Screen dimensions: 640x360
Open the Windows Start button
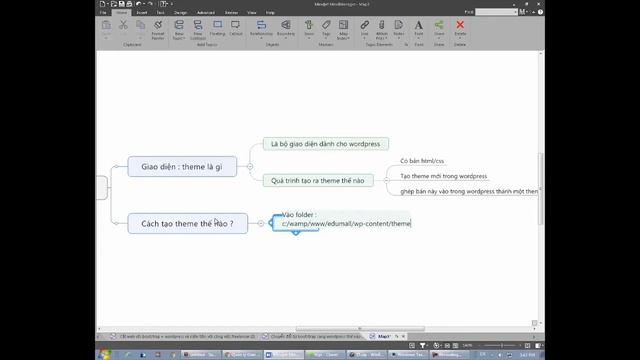104,355
